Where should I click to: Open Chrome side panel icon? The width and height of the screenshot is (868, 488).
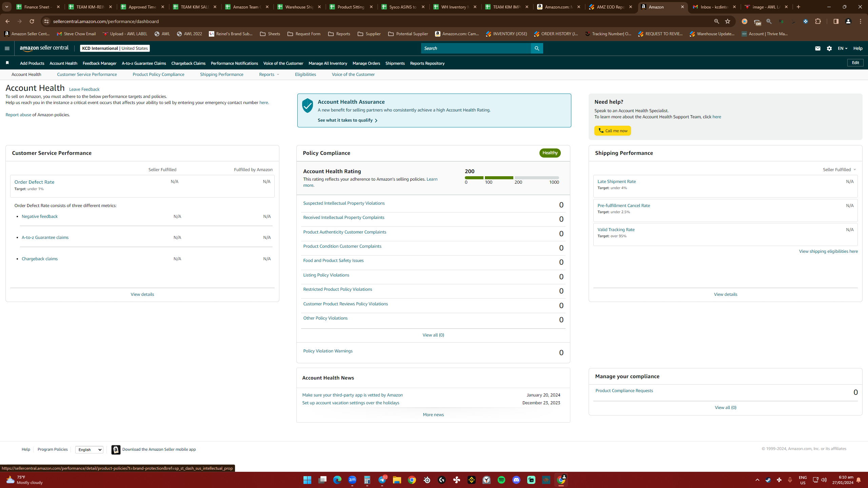(836, 21)
